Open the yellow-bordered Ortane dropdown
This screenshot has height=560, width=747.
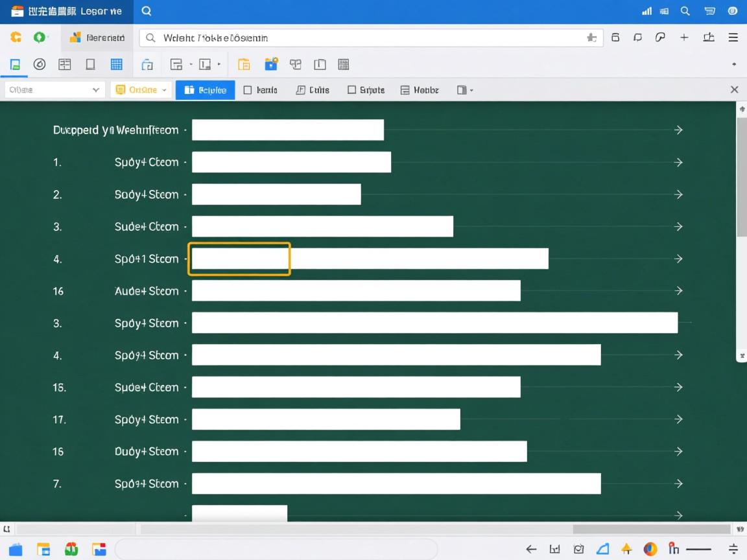(x=141, y=90)
